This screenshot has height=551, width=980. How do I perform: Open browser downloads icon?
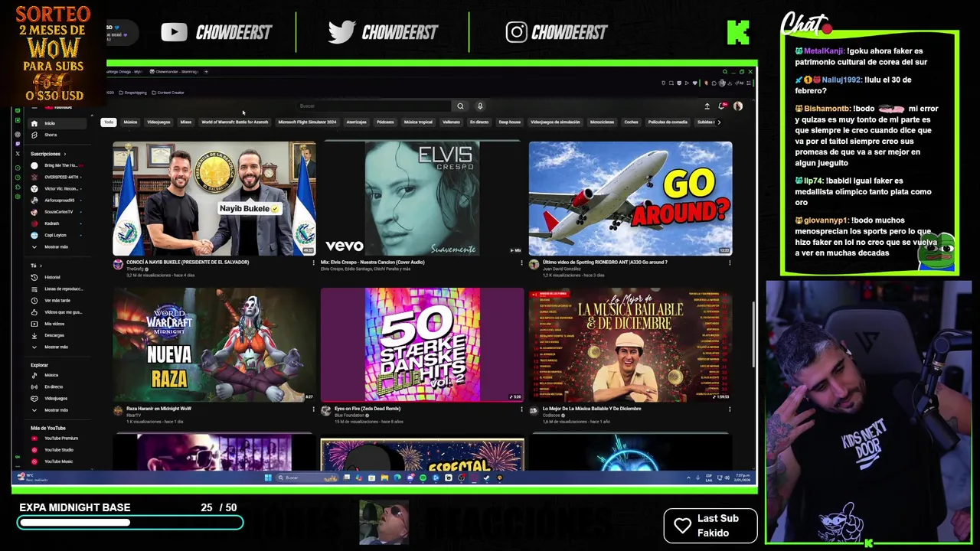730,83
